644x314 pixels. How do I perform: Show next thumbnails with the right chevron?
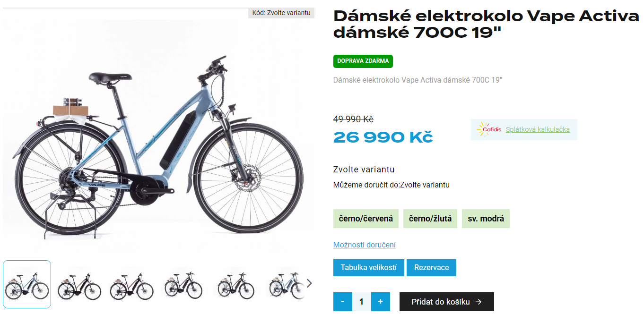(309, 283)
